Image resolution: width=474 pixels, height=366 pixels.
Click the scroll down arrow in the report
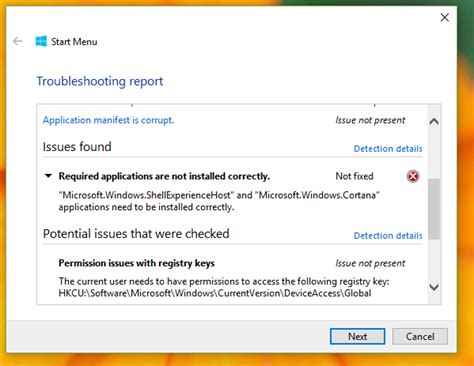(434, 287)
